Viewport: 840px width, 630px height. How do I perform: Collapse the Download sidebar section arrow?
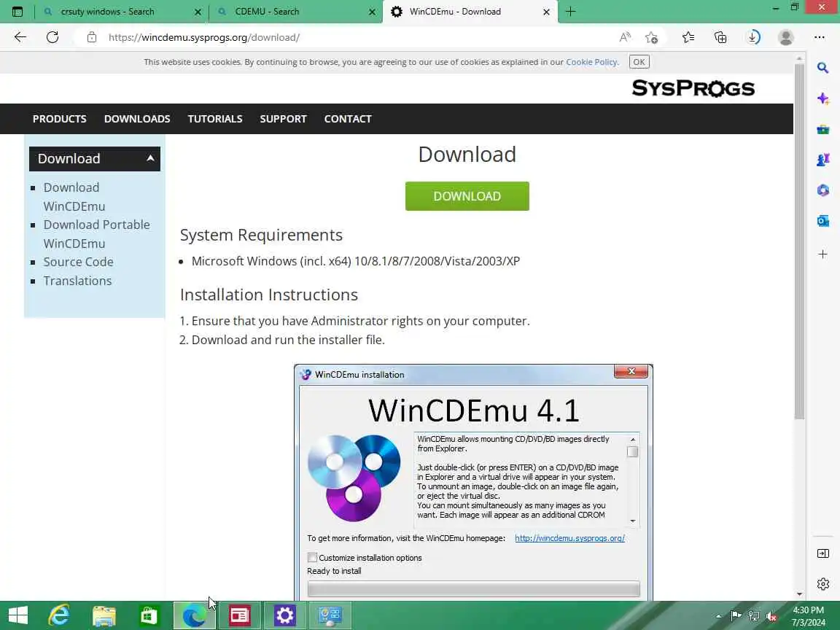click(150, 158)
